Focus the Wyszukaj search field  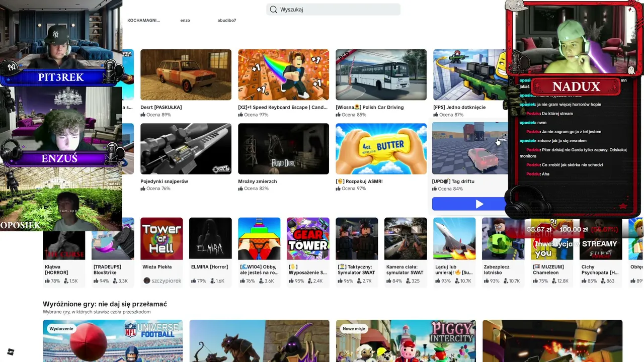coord(333,10)
